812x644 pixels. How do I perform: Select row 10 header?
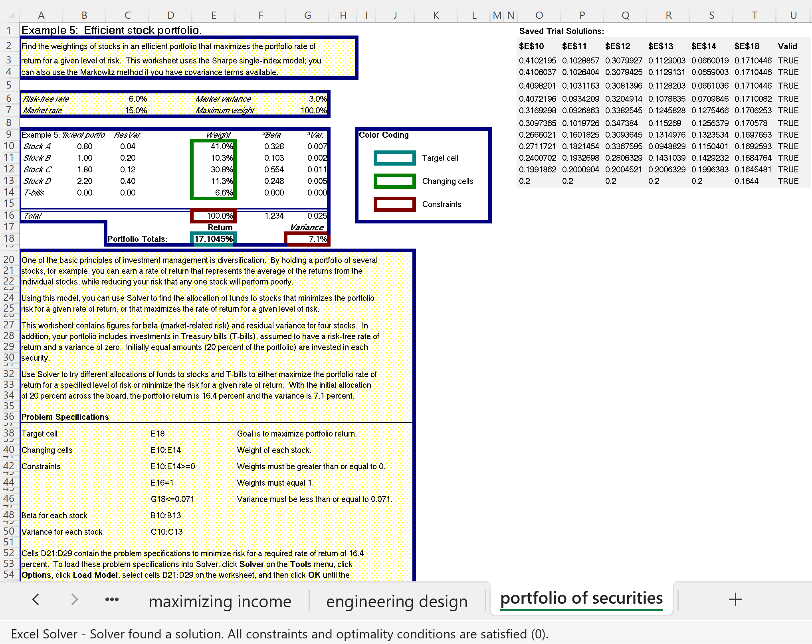point(9,146)
